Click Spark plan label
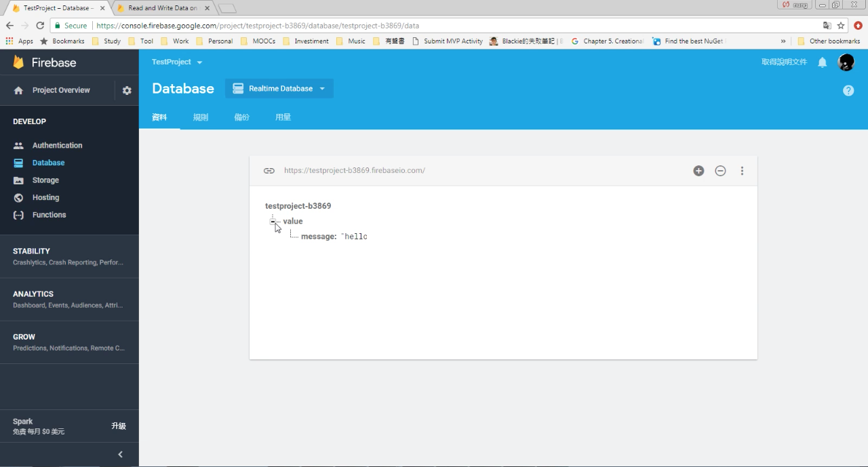Screen dimensions: 868x467 (22, 422)
